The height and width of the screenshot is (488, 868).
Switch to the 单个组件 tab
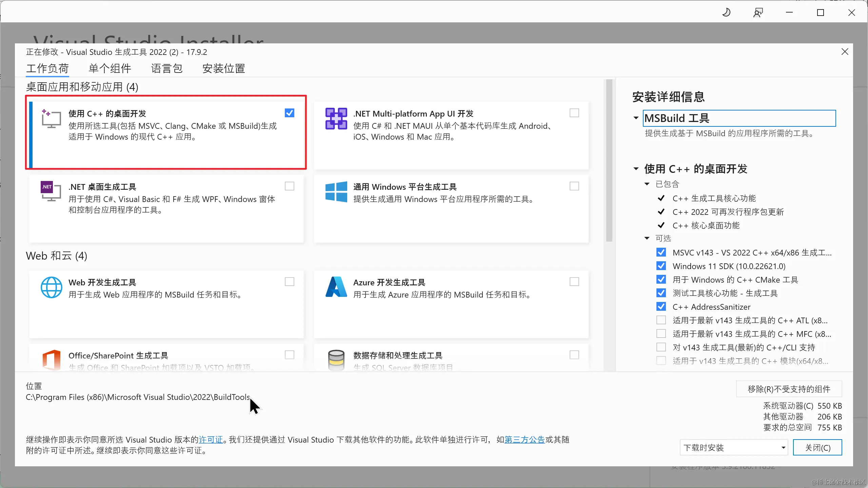click(109, 68)
